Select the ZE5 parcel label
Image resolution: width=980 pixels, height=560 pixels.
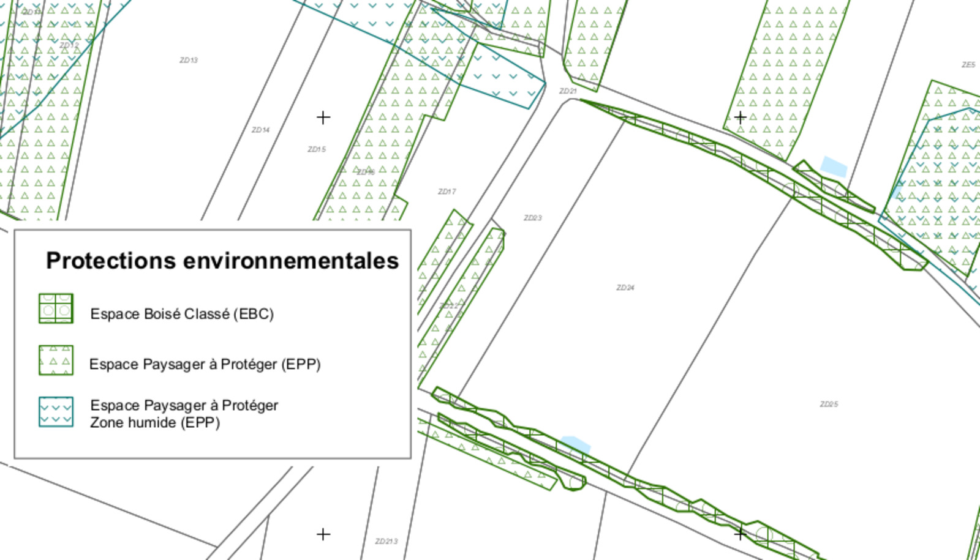point(968,64)
